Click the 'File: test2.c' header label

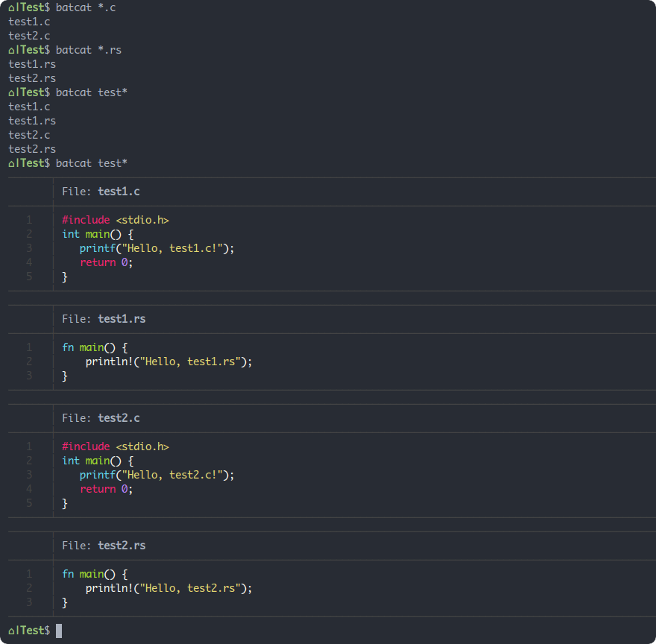(100, 417)
